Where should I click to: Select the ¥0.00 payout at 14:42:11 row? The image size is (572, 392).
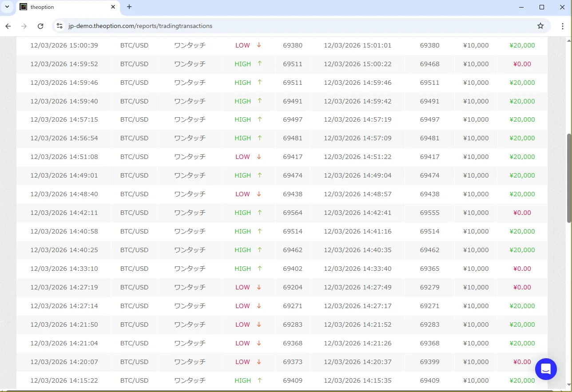[522, 213]
